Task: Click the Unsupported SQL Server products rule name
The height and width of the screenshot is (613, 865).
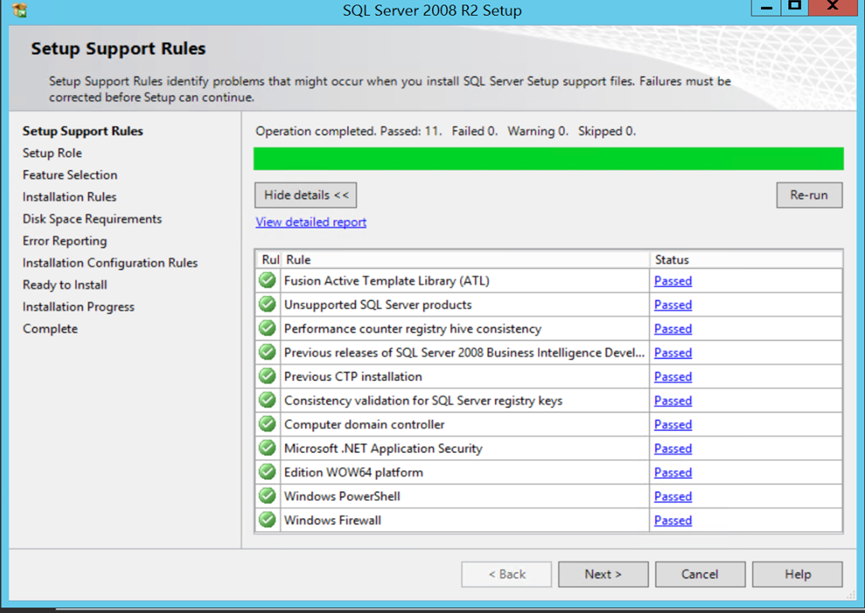Action: tap(378, 305)
